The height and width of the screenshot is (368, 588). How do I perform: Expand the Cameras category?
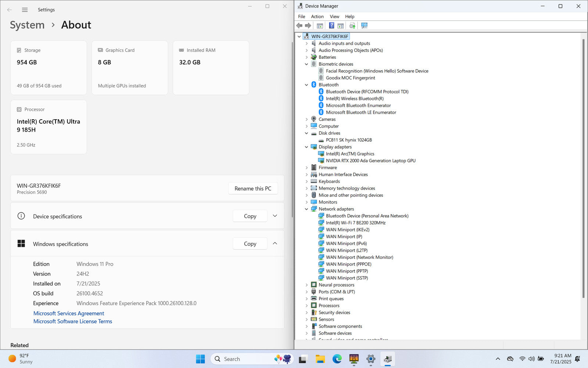(x=306, y=119)
